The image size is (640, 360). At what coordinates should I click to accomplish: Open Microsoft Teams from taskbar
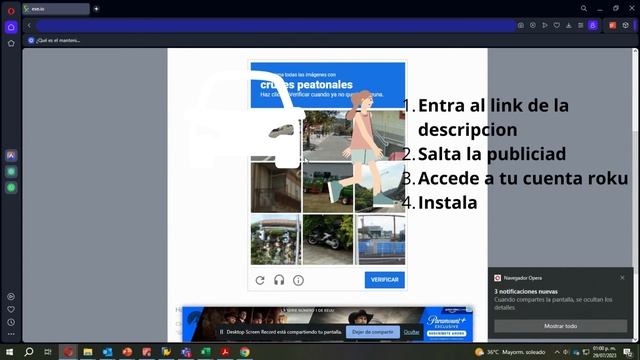point(186,352)
